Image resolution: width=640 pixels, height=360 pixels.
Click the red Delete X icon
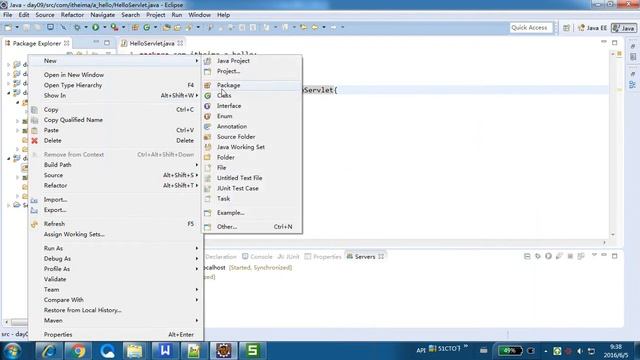(x=34, y=140)
